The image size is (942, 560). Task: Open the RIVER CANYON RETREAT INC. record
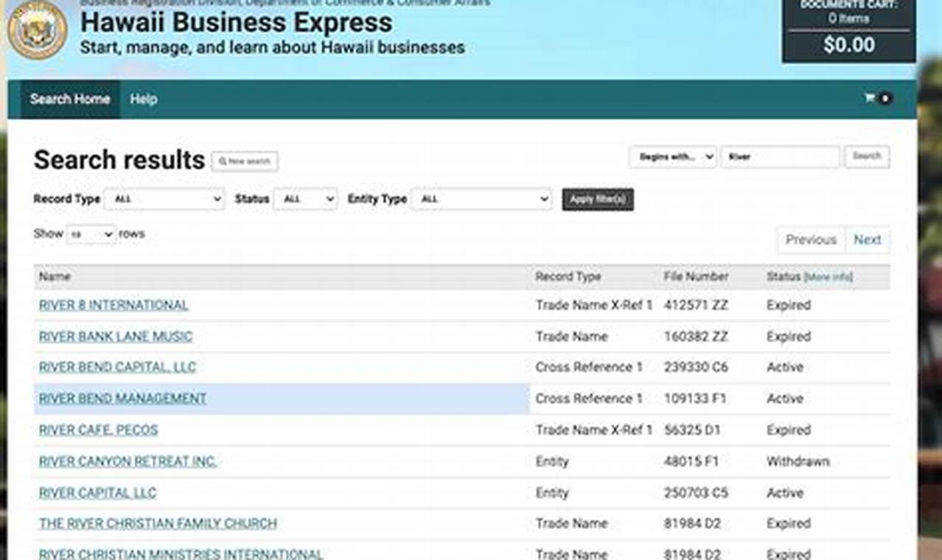coord(128,461)
